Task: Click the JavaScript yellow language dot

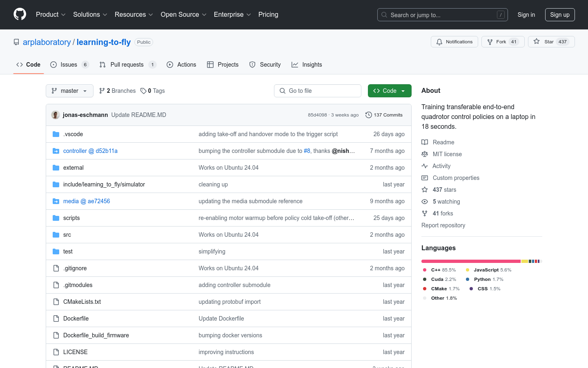Action: [468, 270]
